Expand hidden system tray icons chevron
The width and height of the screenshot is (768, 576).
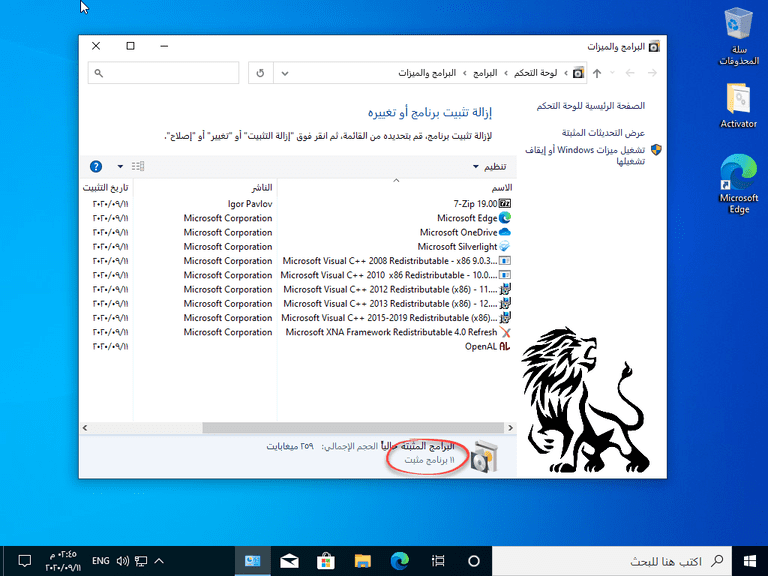point(159,561)
